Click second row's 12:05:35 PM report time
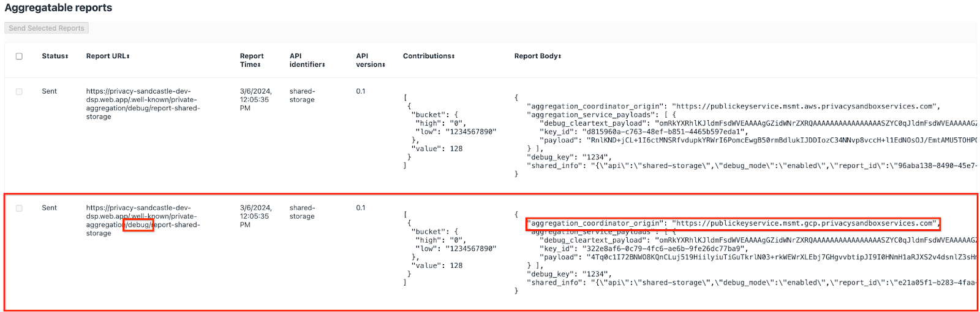The height and width of the screenshot is (312, 980). pos(254,216)
